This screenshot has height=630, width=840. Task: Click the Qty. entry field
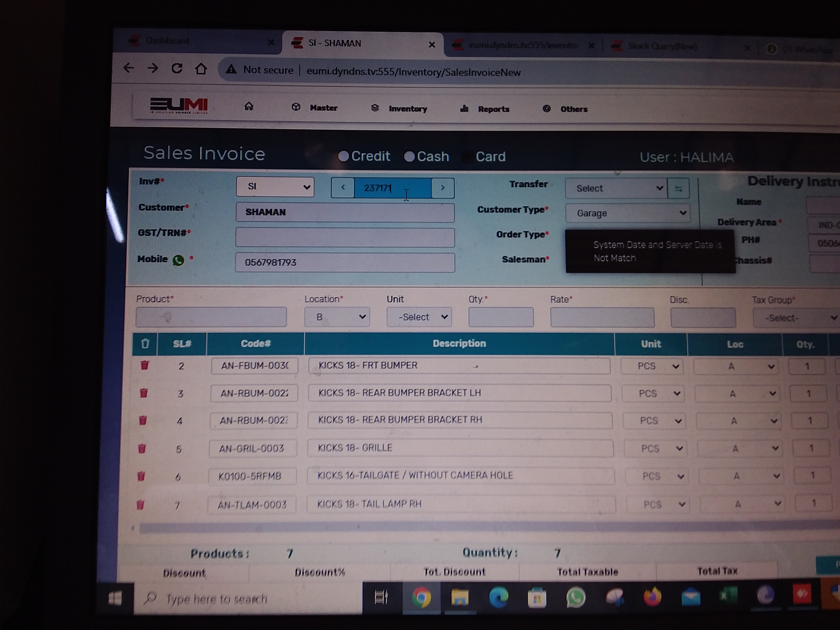501,317
